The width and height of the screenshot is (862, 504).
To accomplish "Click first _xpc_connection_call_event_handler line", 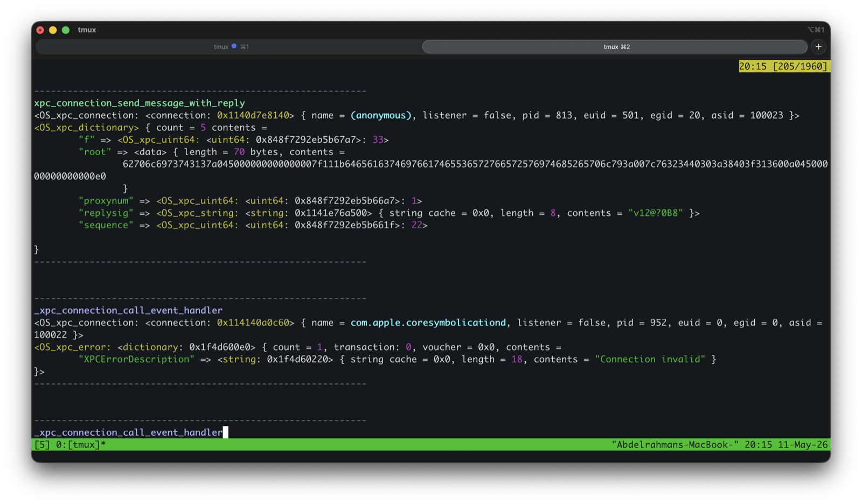I will pyautogui.click(x=128, y=310).
